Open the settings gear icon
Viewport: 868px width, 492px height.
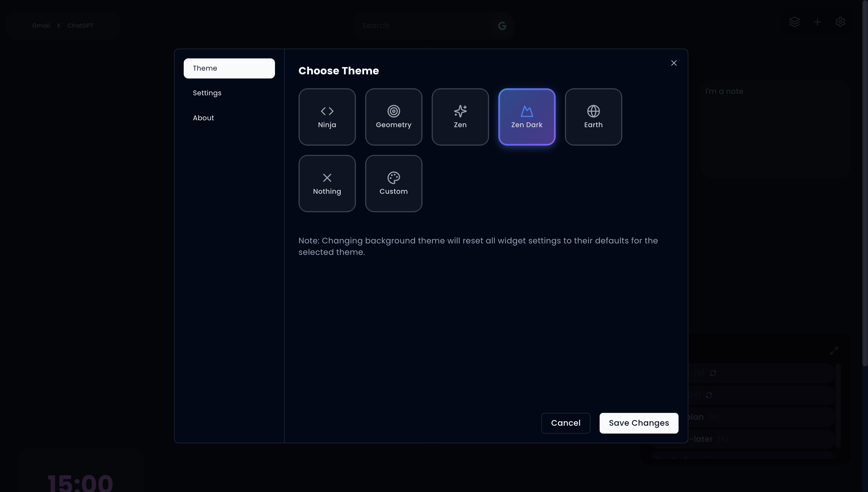point(840,22)
